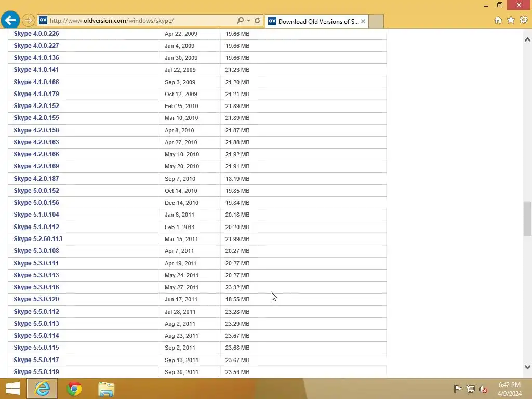Open the Skype 5.0.0.152 link

(x=36, y=191)
